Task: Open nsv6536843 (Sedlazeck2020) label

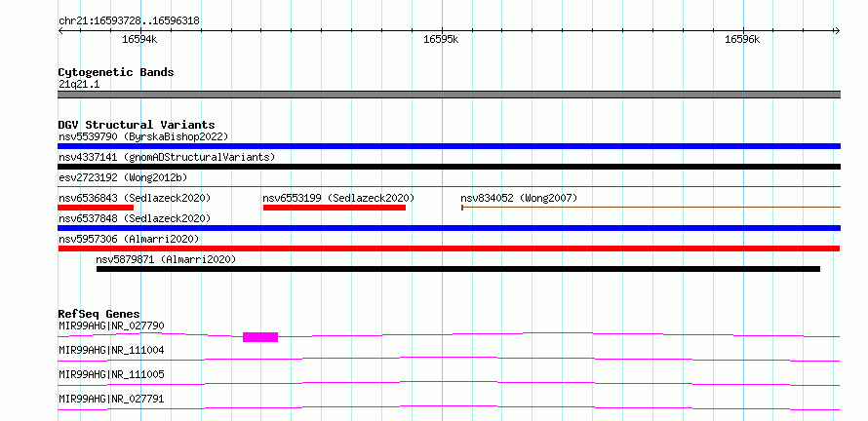Action: [x=135, y=198]
